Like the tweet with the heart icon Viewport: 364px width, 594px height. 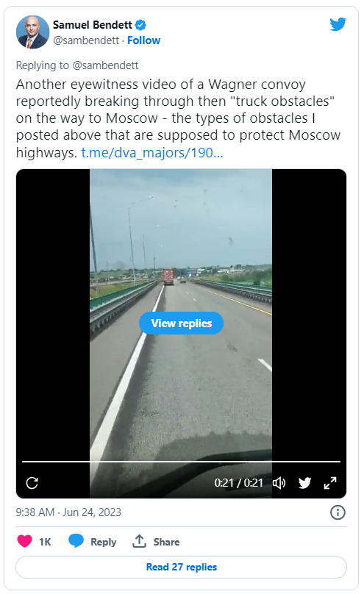tap(24, 541)
